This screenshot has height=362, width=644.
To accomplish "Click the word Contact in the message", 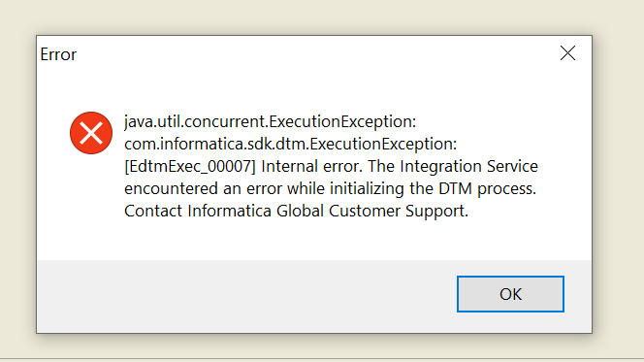I will point(153,211).
